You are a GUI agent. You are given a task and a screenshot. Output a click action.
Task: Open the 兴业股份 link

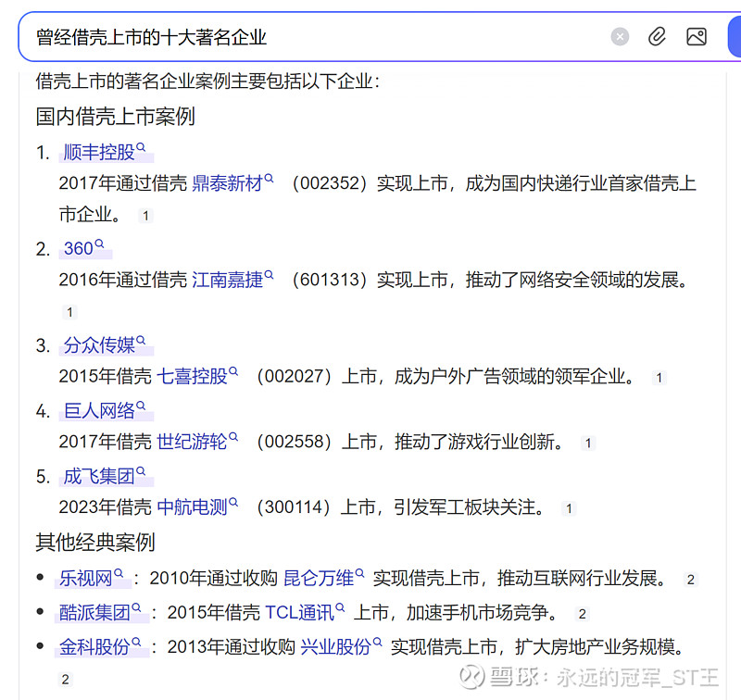coord(336,647)
